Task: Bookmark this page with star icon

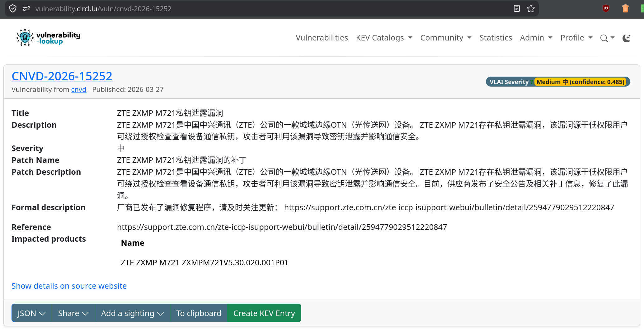Action: 531,8
